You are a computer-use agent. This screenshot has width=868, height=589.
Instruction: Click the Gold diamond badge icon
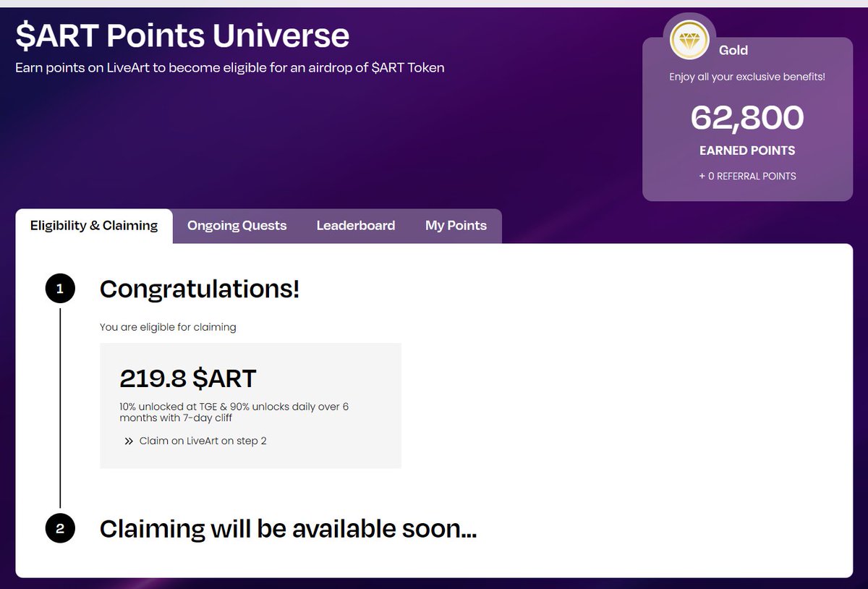[689, 41]
